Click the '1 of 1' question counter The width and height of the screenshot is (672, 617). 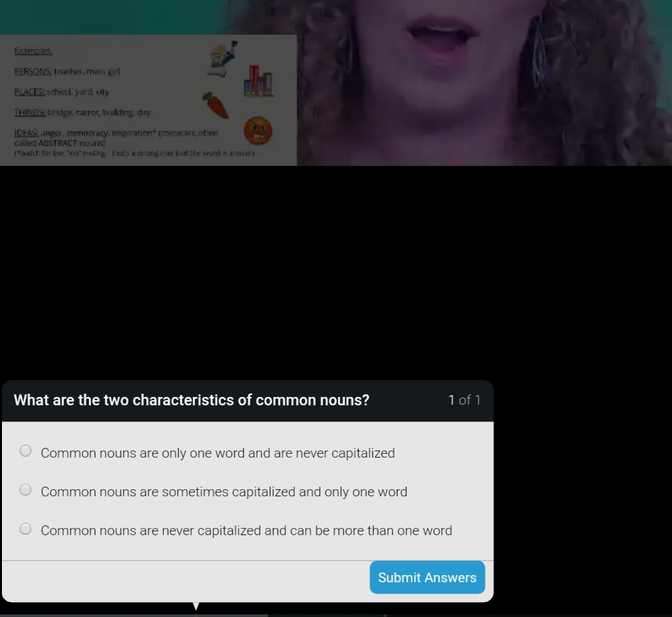click(464, 400)
